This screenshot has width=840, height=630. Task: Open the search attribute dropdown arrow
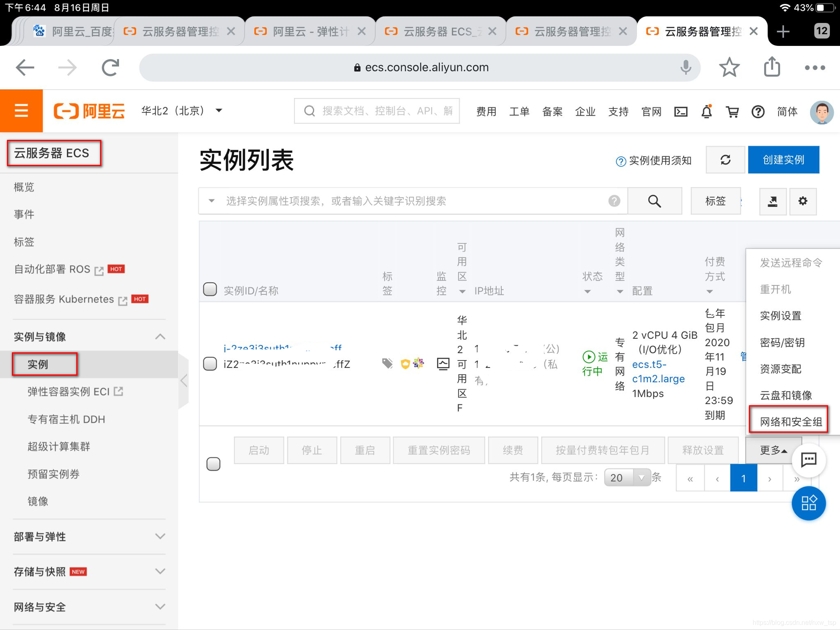pyautogui.click(x=212, y=201)
